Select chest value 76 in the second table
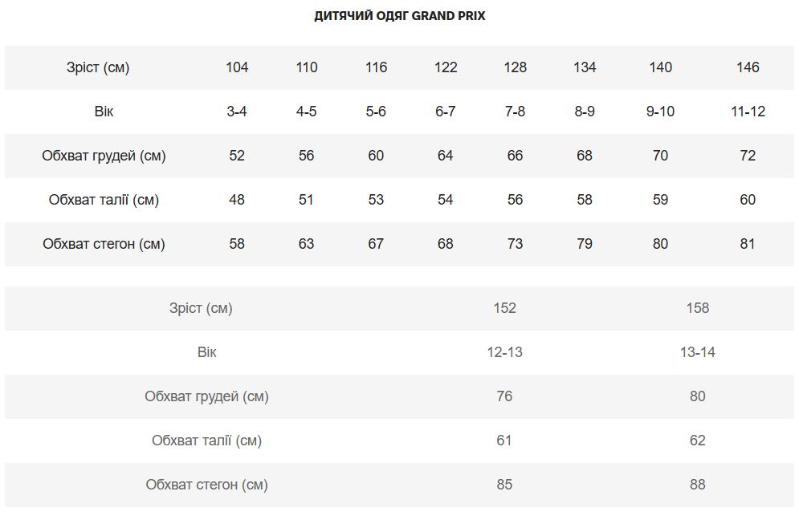This screenshot has width=799, height=532. pos(504,396)
